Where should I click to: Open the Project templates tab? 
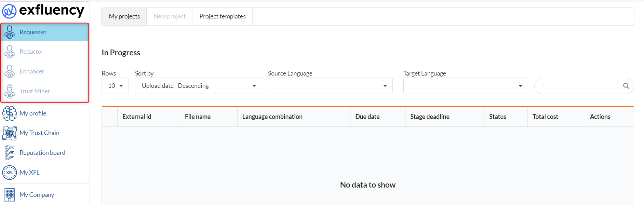pyautogui.click(x=223, y=16)
